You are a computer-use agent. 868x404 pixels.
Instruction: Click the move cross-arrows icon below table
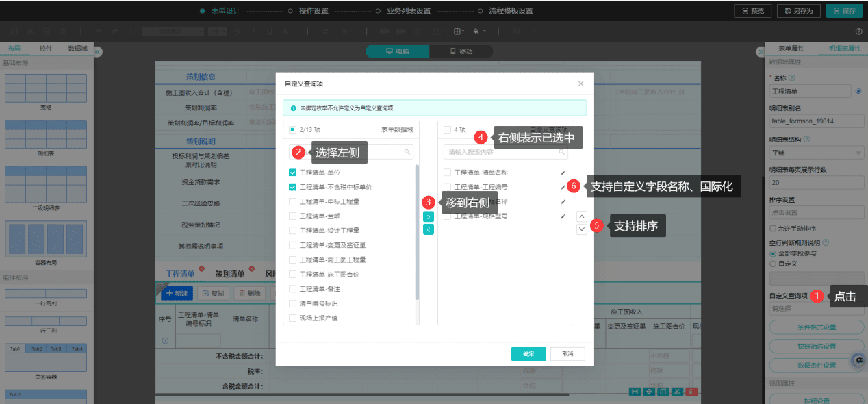tap(649, 392)
